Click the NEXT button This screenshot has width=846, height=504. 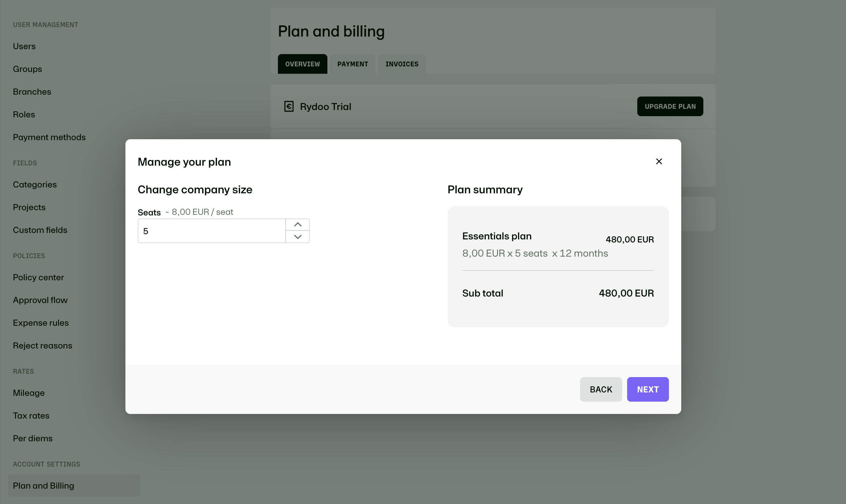(648, 389)
